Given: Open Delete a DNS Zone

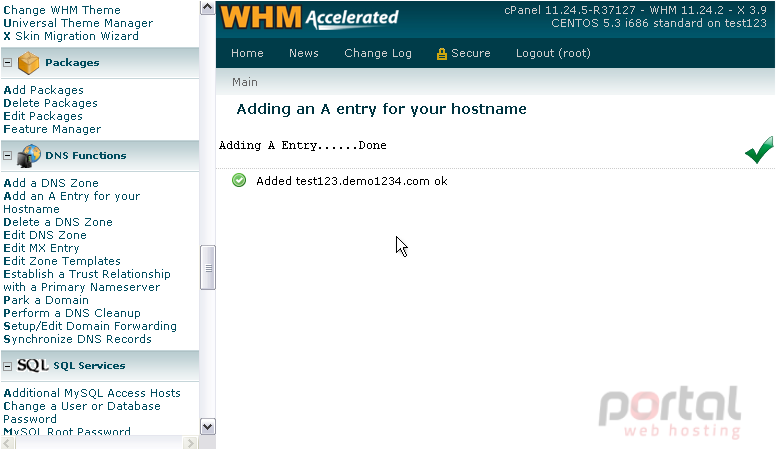Looking at the screenshot, I should point(58,222).
